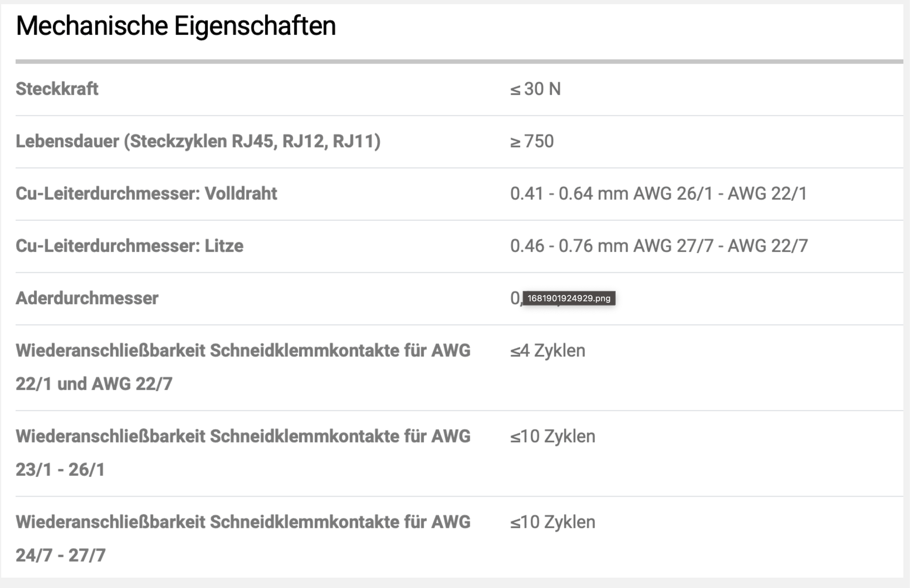Click the Mechanische Eigenschaften heading
913x588 pixels.
click(x=176, y=26)
